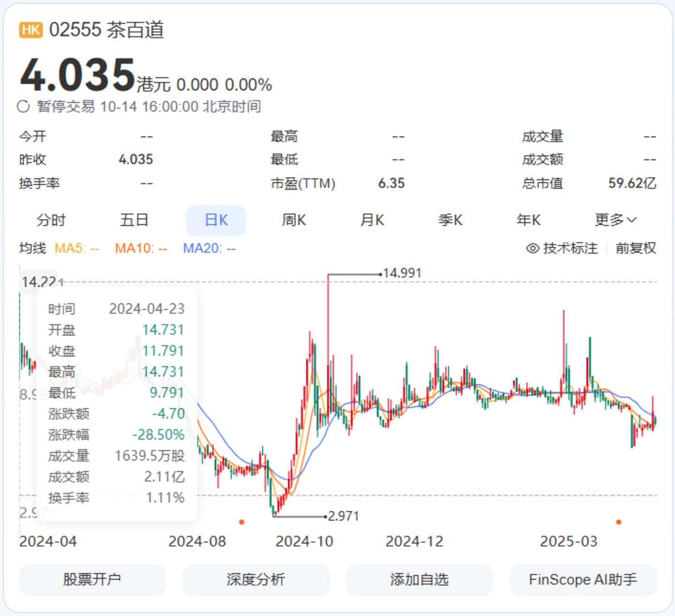Click the tooltip 换手率 value 1.11%
The image size is (675, 616).
[165, 498]
